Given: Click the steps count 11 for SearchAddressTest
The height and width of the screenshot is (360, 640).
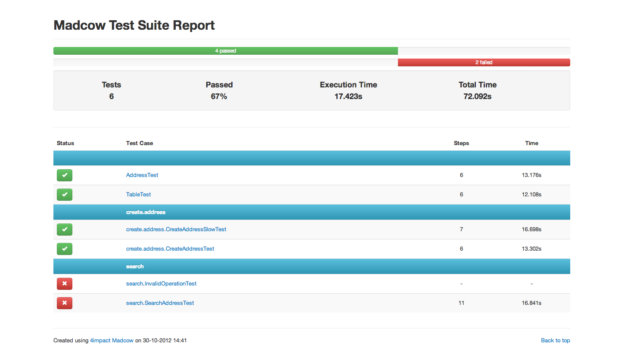Looking at the screenshot, I should [x=461, y=303].
